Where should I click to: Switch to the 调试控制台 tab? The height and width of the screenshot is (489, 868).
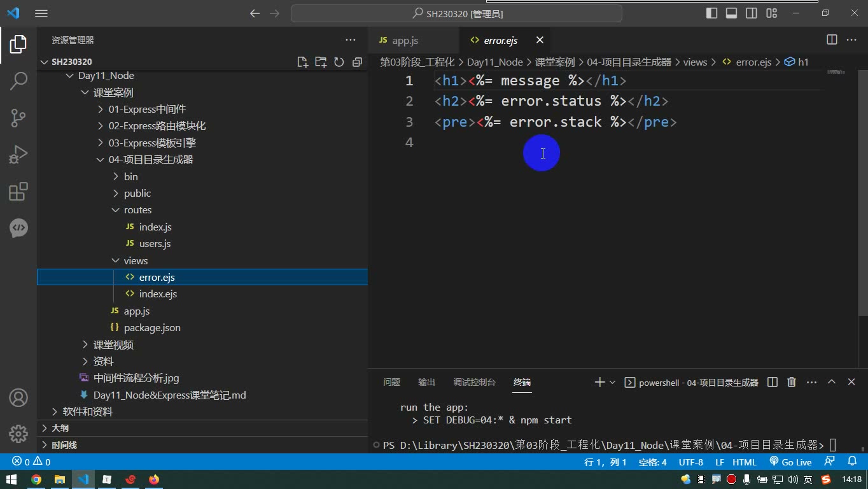474,382
